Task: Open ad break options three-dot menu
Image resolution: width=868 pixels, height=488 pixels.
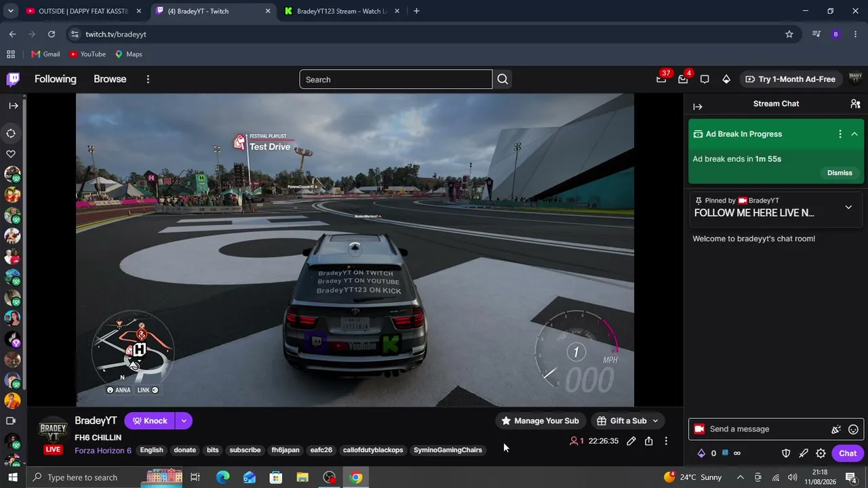Action: click(x=840, y=134)
